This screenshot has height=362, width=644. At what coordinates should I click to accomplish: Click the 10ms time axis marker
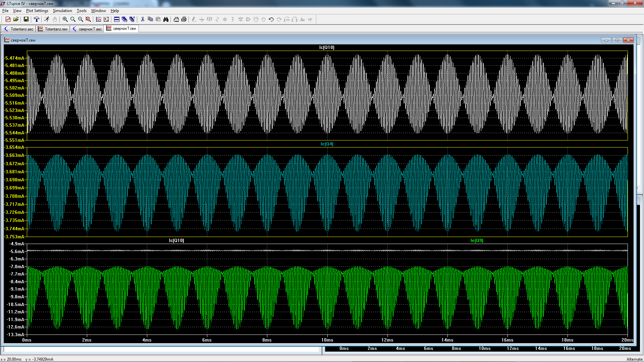pos(327,340)
